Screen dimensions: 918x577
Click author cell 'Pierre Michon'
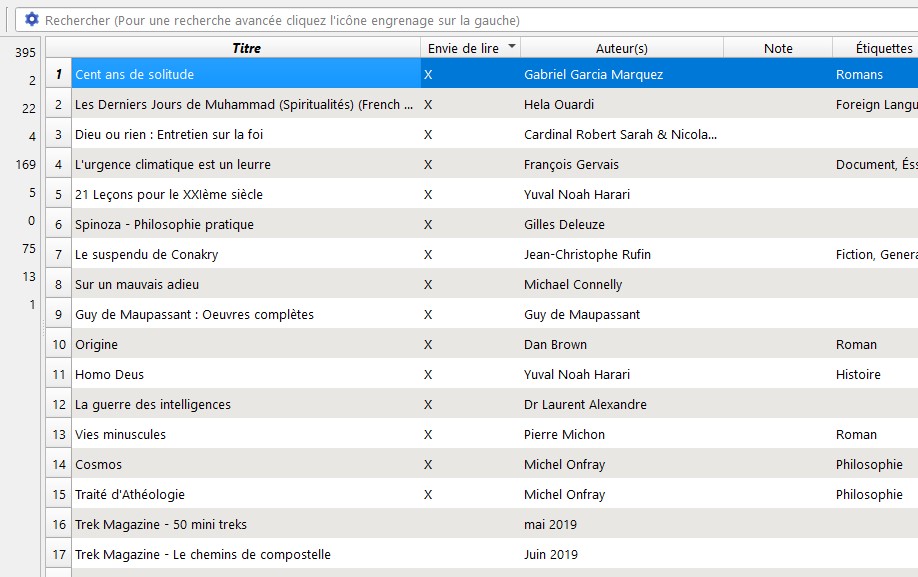(x=564, y=434)
